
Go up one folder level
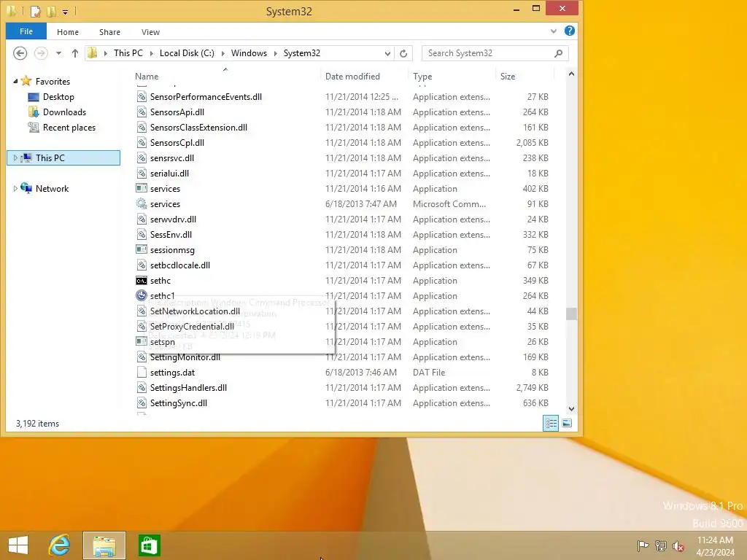click(75, 53)
